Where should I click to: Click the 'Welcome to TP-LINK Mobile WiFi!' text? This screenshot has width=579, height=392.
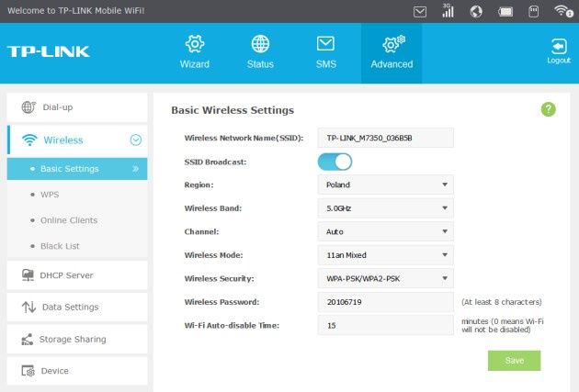pyautogui.click(x=76, y=11)
